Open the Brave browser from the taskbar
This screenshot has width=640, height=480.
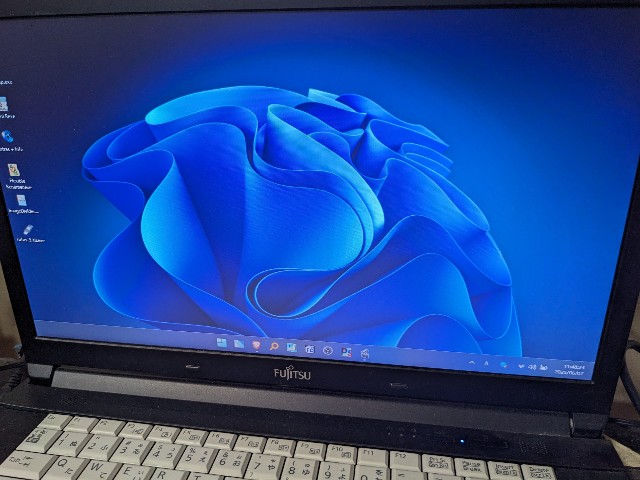tap(256, 345)
